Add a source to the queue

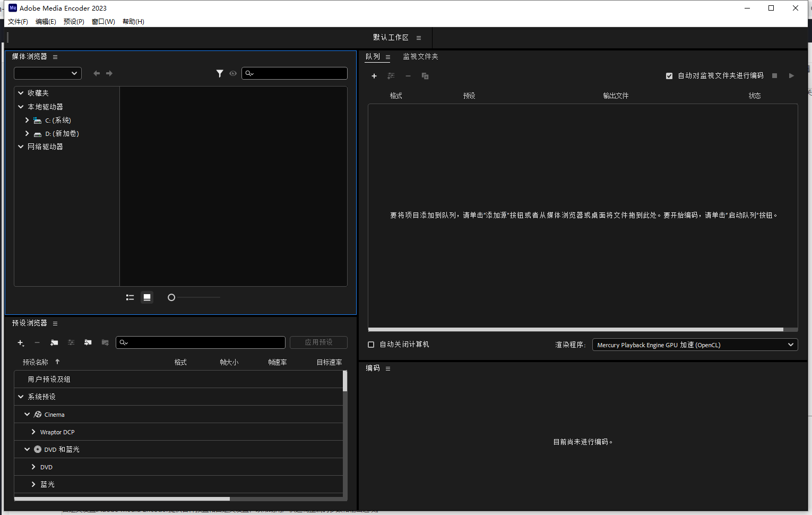374,76
